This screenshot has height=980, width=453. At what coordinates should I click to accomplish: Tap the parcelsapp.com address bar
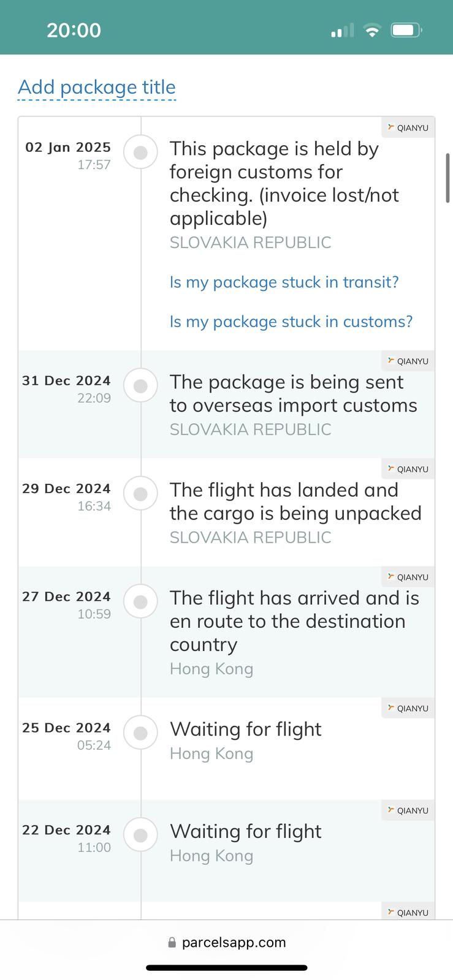(x=227, y=943)
